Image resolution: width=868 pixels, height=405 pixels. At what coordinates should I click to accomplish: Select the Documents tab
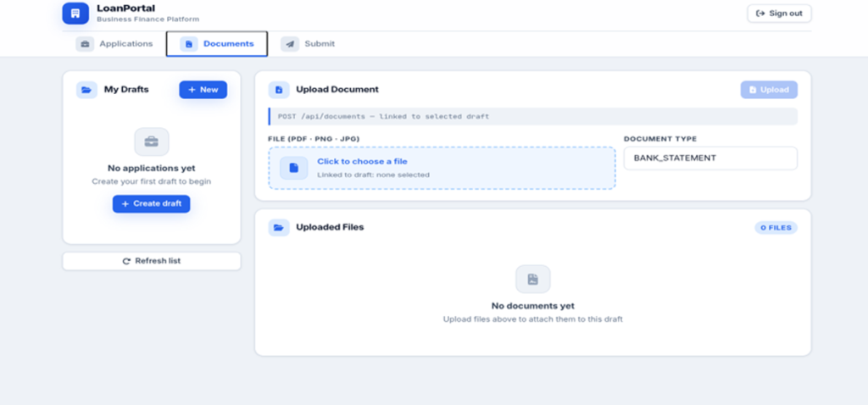pyautogui.click(x=217, y=44)
